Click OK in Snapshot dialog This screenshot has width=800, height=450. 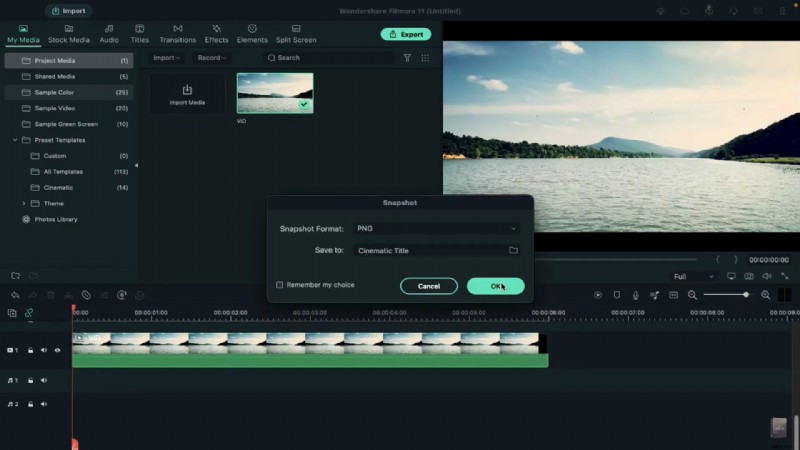pyautogui.click(x=495, y=286)
